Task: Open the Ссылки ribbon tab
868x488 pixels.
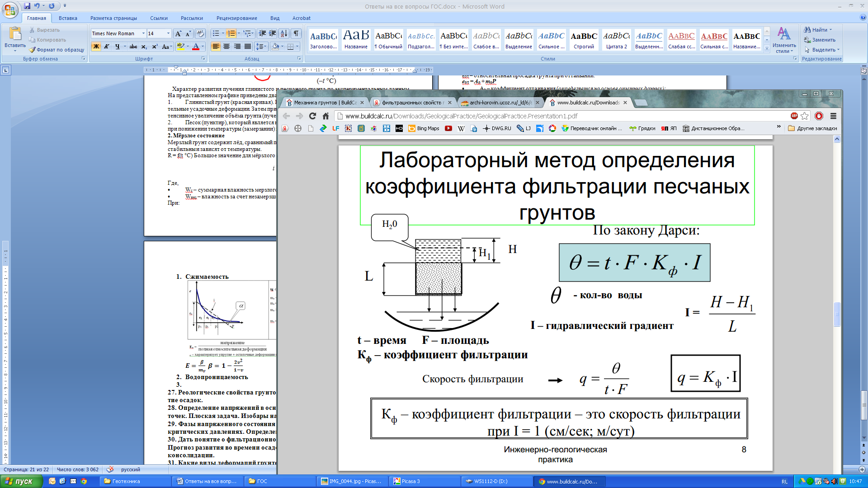Action: [159, 18]
